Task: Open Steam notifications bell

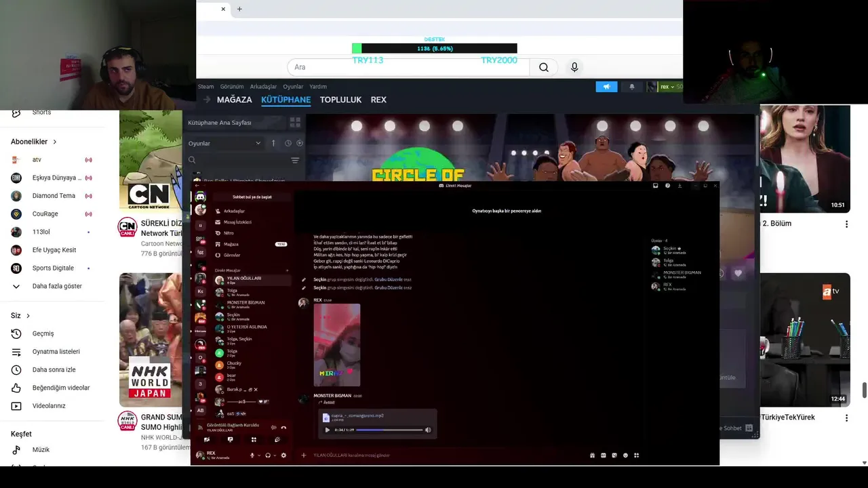Action: tap(632, 87)
